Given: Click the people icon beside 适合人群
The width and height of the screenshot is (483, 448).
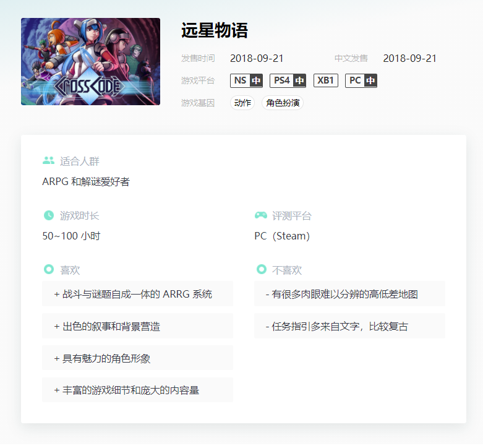Looking at the screenshot, I should [x=48, y=160].
